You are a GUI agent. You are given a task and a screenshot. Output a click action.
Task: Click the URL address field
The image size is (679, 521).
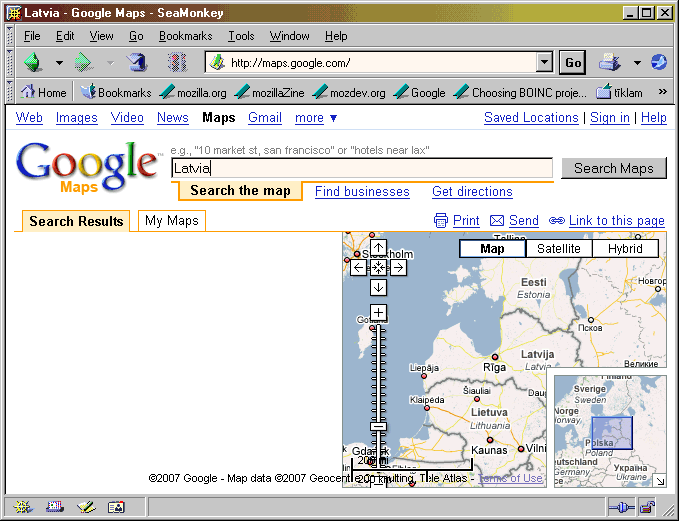(381, 63)
